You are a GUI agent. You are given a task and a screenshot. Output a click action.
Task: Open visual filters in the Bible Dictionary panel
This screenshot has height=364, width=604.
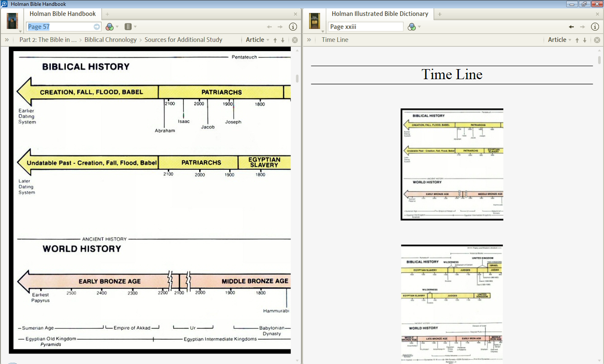412,27
